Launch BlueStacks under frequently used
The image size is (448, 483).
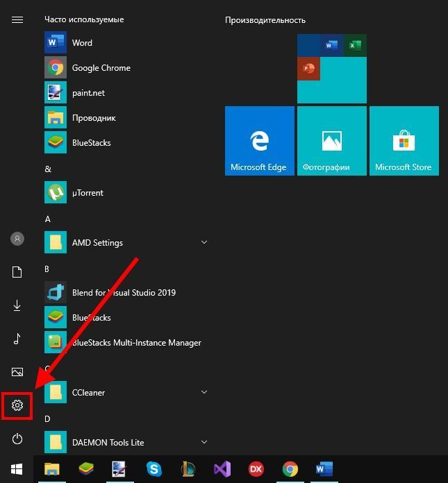click(x=128, y=142)
